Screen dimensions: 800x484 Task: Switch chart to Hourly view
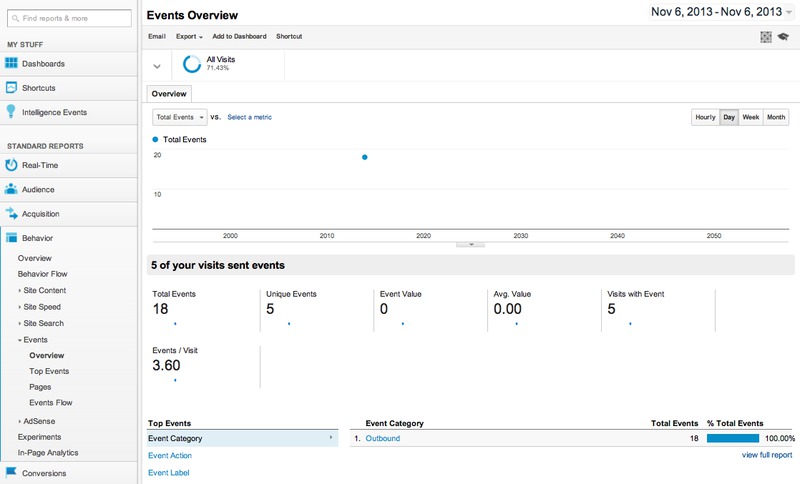705,117
